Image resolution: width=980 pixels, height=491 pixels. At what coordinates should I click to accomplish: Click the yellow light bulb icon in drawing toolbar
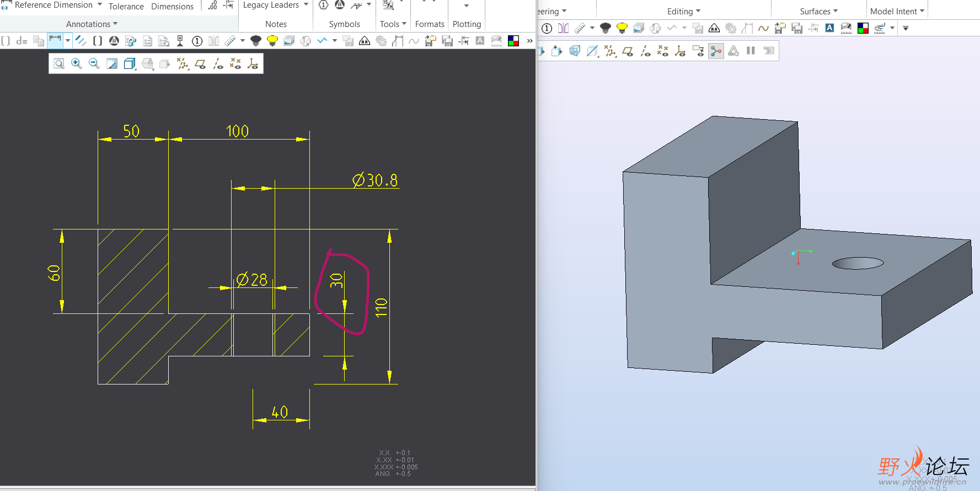(x=272, y=41)
